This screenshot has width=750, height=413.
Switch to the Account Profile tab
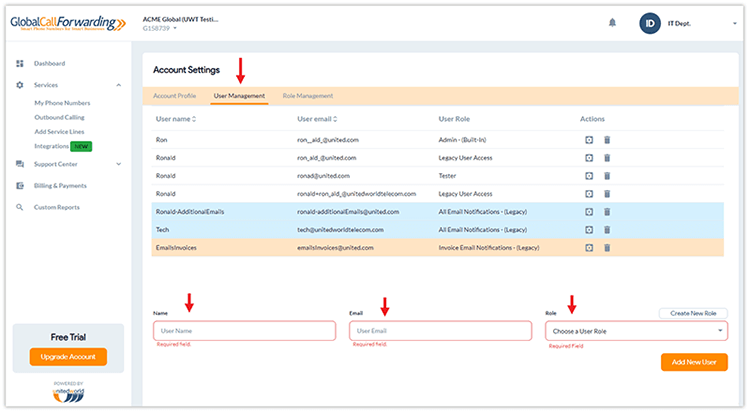coord(175,96)
